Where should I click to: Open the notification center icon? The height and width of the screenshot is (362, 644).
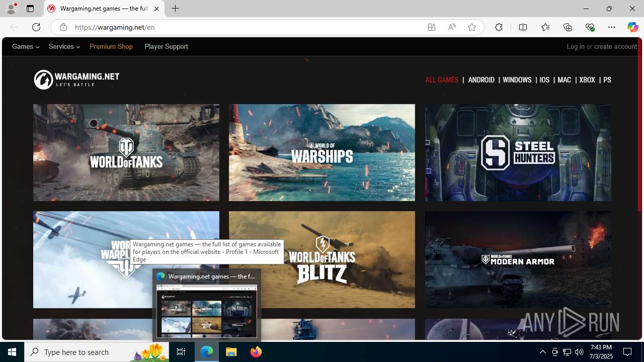click(627, 352)
